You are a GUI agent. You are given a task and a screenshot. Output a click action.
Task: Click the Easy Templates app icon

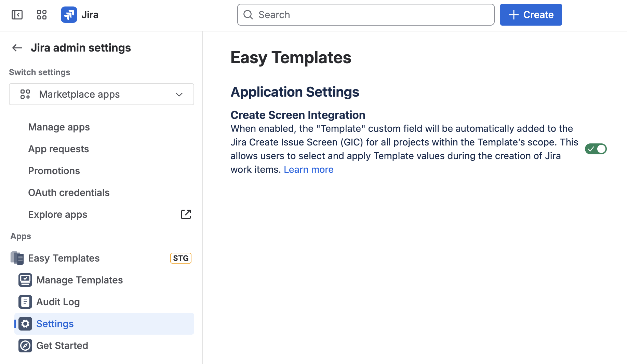click(17, 258)
